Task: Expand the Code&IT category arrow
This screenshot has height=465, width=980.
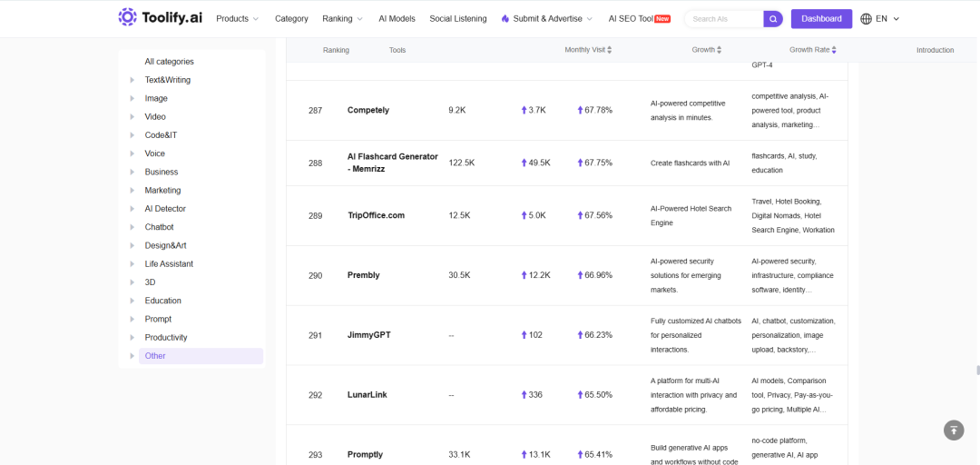Action: (x=132, y=135)
